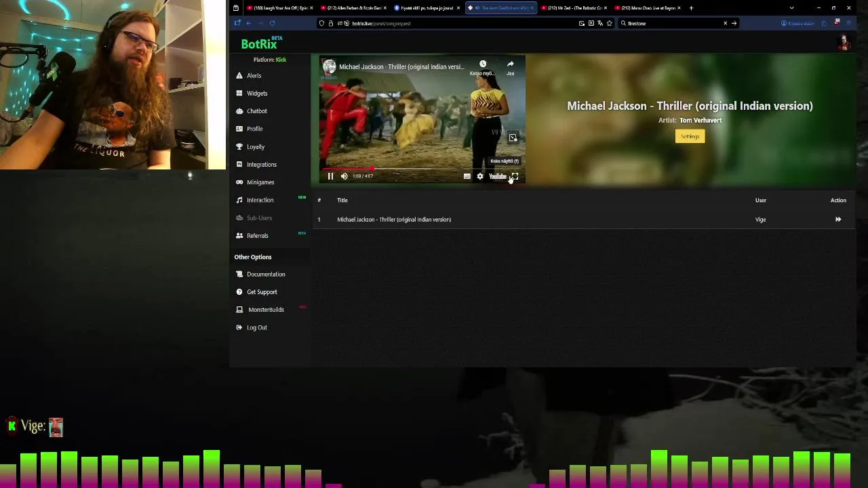Switch to Allen Farben tab
This screenshot has height=488, width=868.
pos(353,8)
